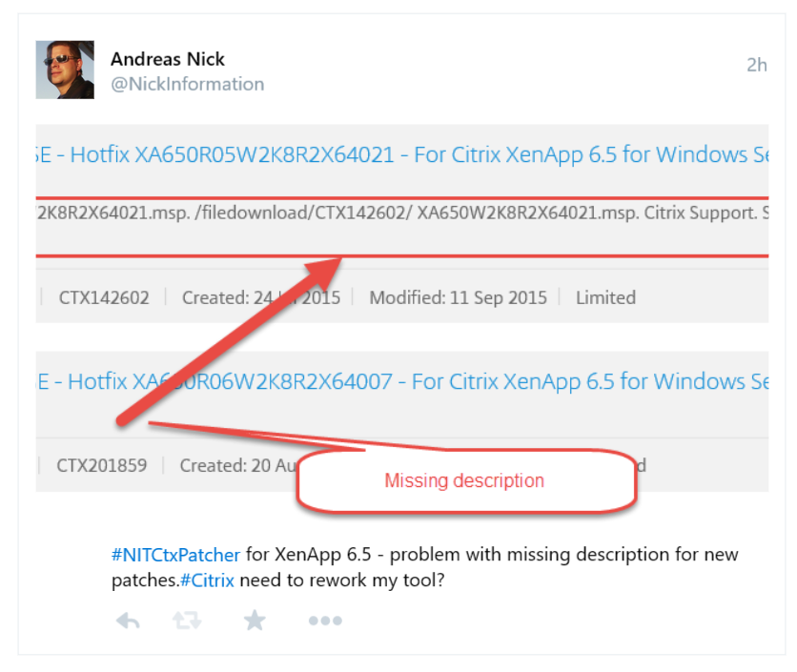Click the 'Limited' label in first result
Viewport: 797px width, 672px height.
click(x=606, y=297)
